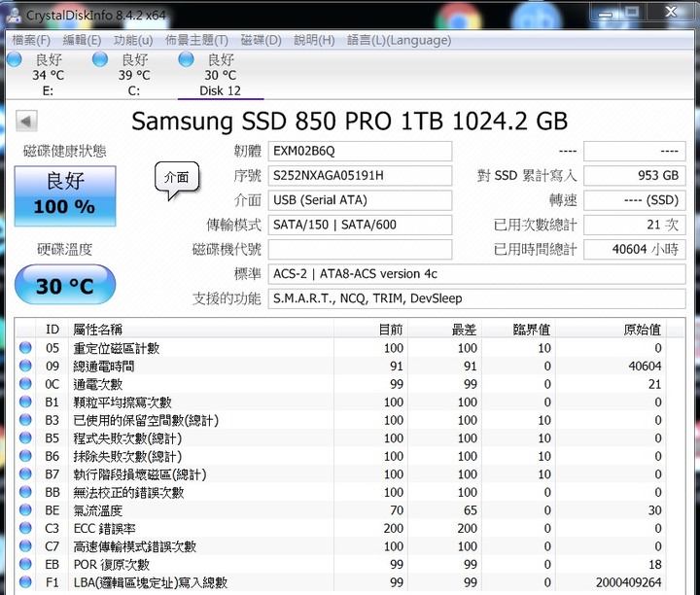Select the ECC 錯誤率 attribute row

pyautogui.click(x=350, y=529)
